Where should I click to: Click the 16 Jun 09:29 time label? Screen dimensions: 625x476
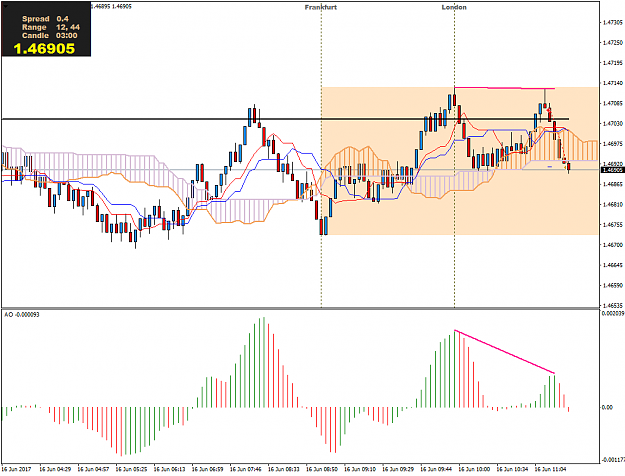click(398, 469)
